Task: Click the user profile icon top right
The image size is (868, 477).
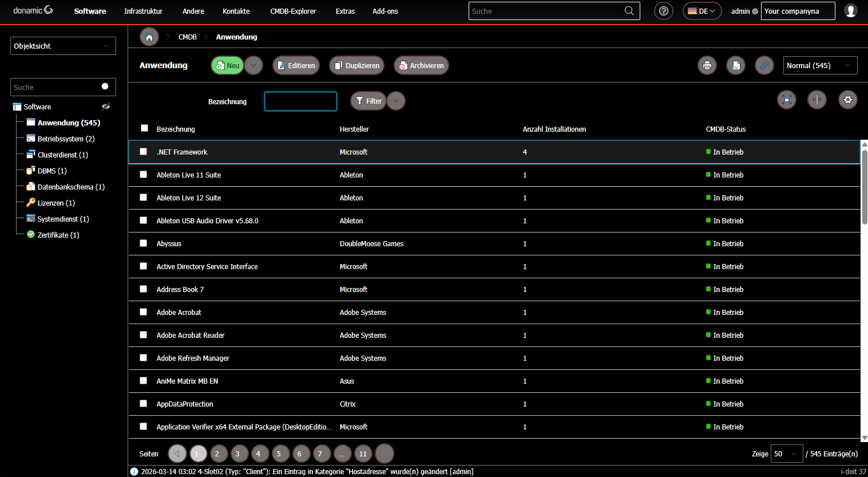Action: coord(850,11)
